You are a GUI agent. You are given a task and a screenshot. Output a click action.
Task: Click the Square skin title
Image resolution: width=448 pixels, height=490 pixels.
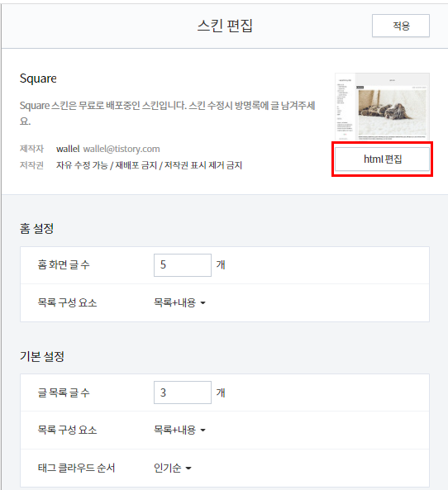point(38,78)
